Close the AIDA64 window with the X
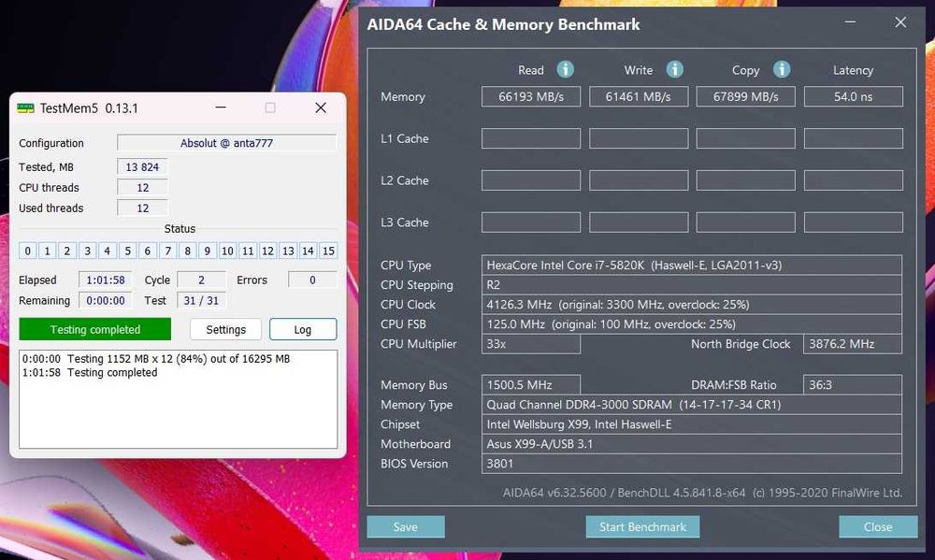Image resolution: width=935 pixels, height=560 pixels. point(900,22)
